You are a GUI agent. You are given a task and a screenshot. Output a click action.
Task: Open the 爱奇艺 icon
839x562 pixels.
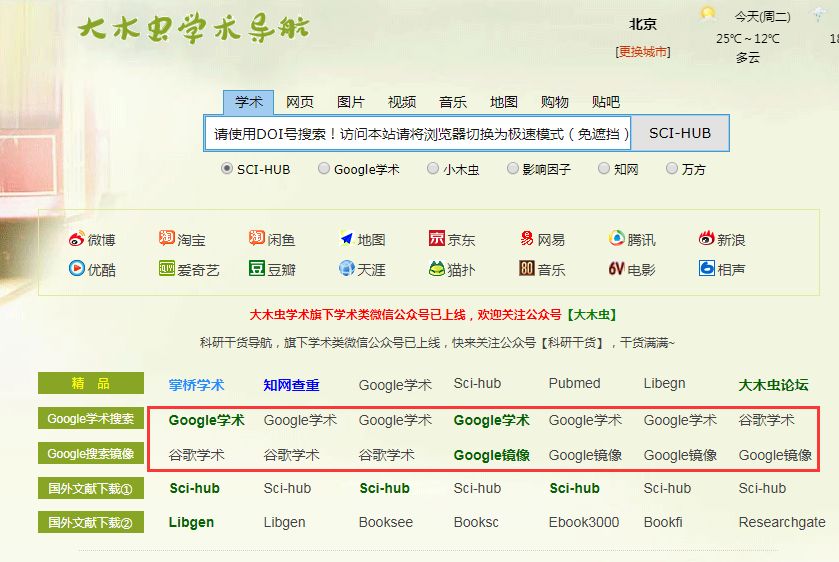pyautogui.click(x=167, y=268)
